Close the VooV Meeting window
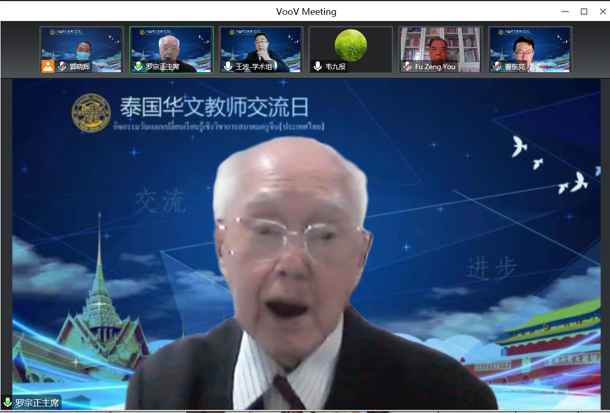610x413 pixels. click(x=603, y=12)
